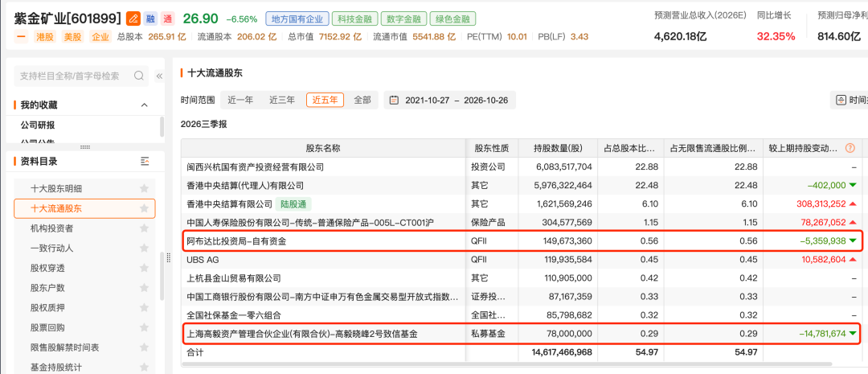Open 公司研报 in favorites
The width and height of the screenshot is (868, 374).
coord(38,125)
